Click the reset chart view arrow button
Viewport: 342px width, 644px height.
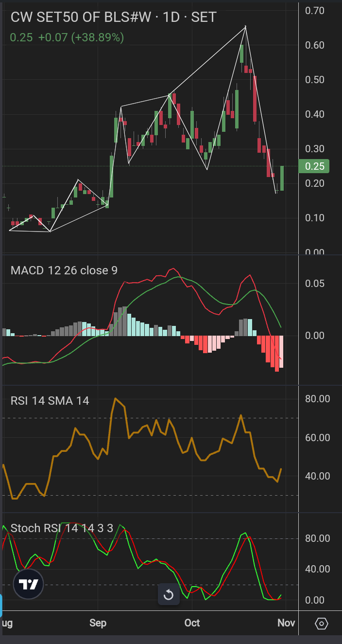[x=169, y=594]
